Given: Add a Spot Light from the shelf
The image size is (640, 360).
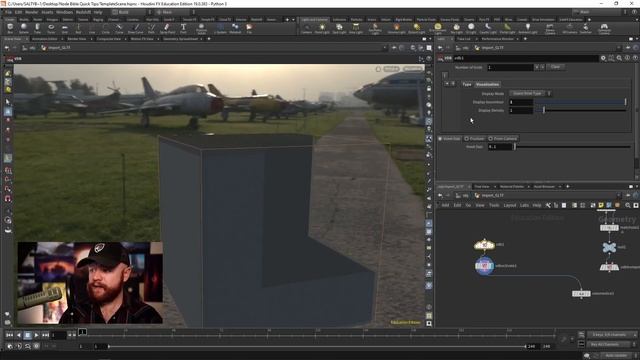Looking at the screenshot, I should point(339,29).
